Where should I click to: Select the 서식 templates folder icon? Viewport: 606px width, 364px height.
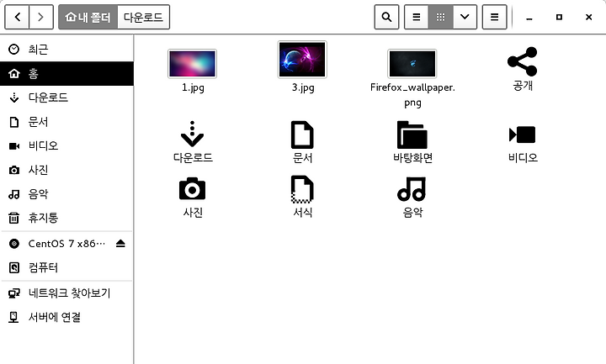point(302,189)
